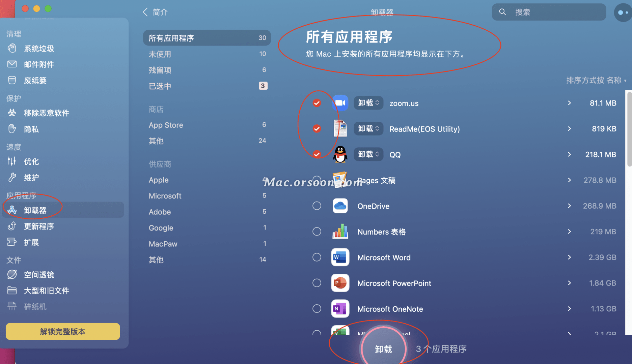Select the Selected (已选中) filter

pyautogui.click(x=207, y=86)
